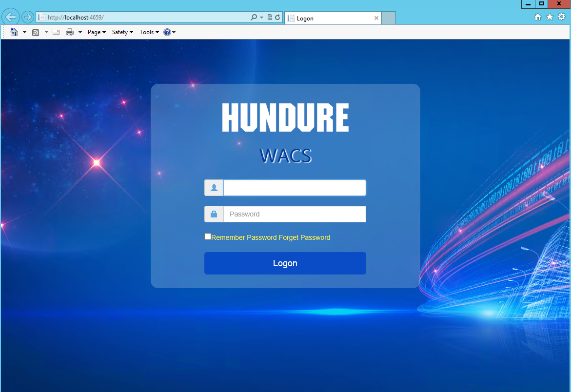The width and height of the screenshot is (571, 392).
Task: Enable the Remember Password checkbox
Action: [208, 237]
